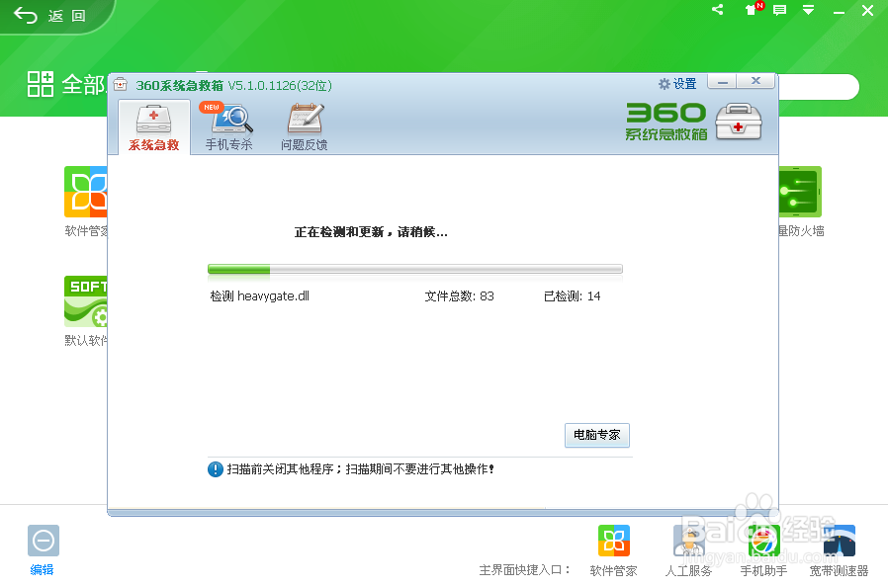Open the feedback message icon in title bar
Image resolution: width=888 pixels, height=588 pixels.
tap(780, 10)
